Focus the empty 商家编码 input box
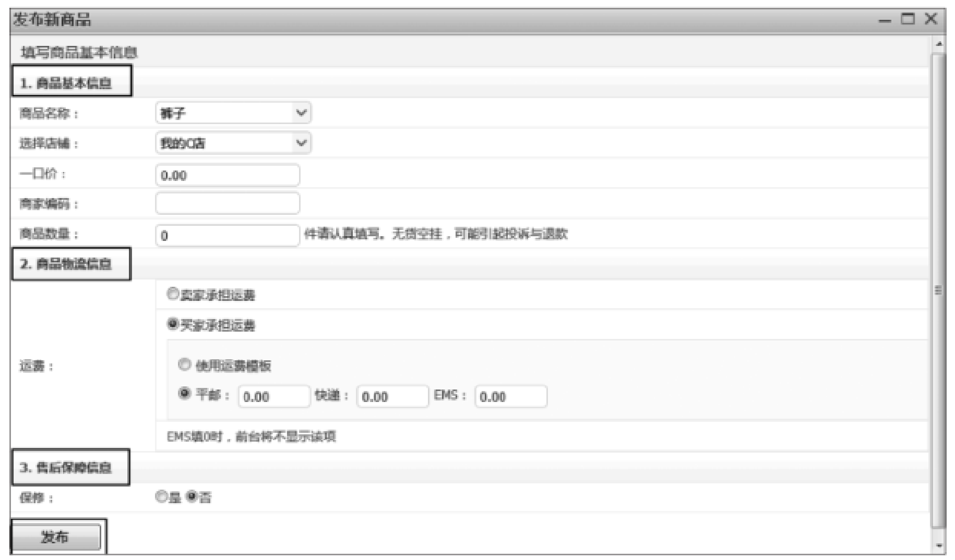The image size is (955, 560). 228,203
